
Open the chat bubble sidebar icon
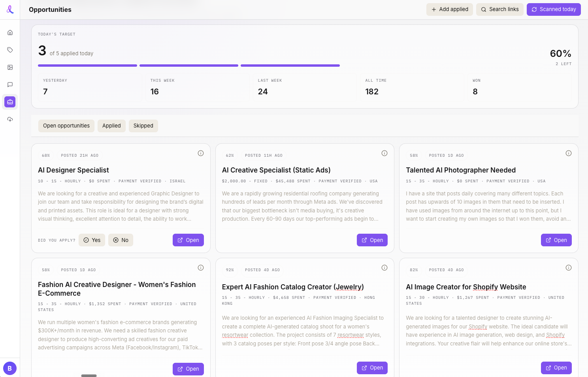[10, 84]
